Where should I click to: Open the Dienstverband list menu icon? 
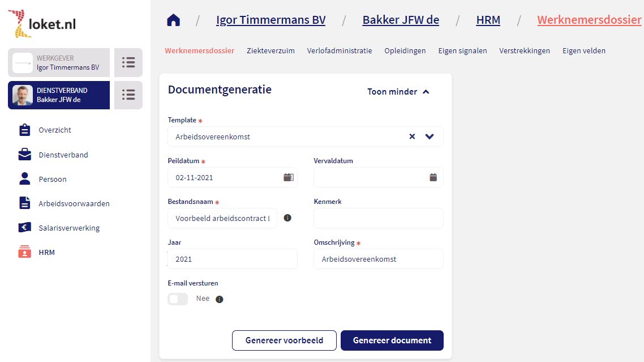(x=128, y=95)
